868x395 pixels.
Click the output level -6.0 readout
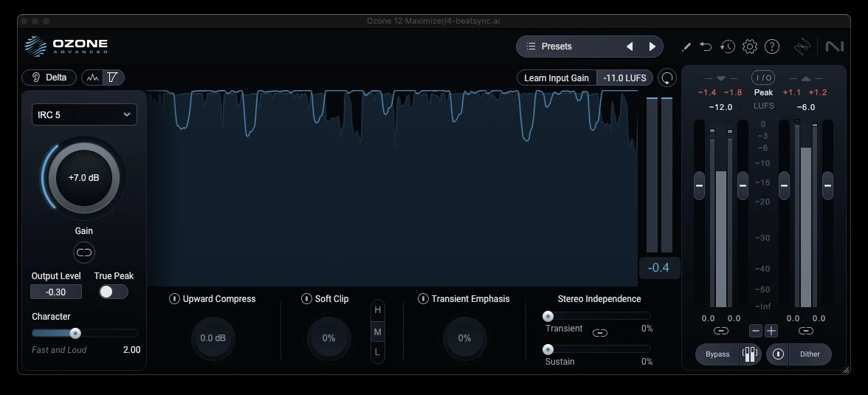coord(806,107)
